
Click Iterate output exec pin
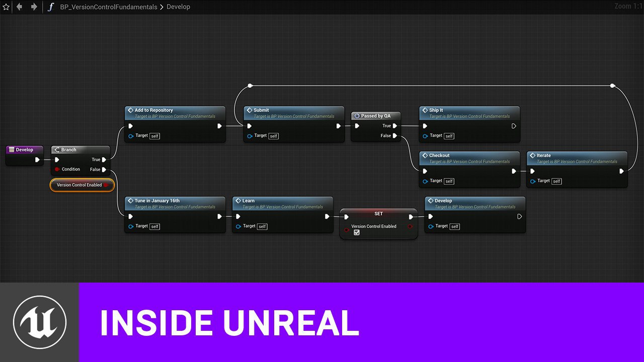(x=621, y=171)
